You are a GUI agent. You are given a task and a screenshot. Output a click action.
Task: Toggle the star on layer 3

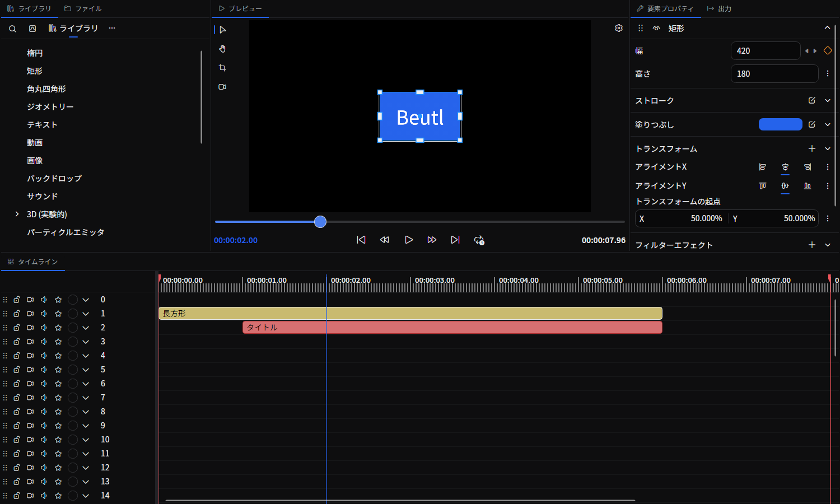pyautogui.click(x=58, y=342)
